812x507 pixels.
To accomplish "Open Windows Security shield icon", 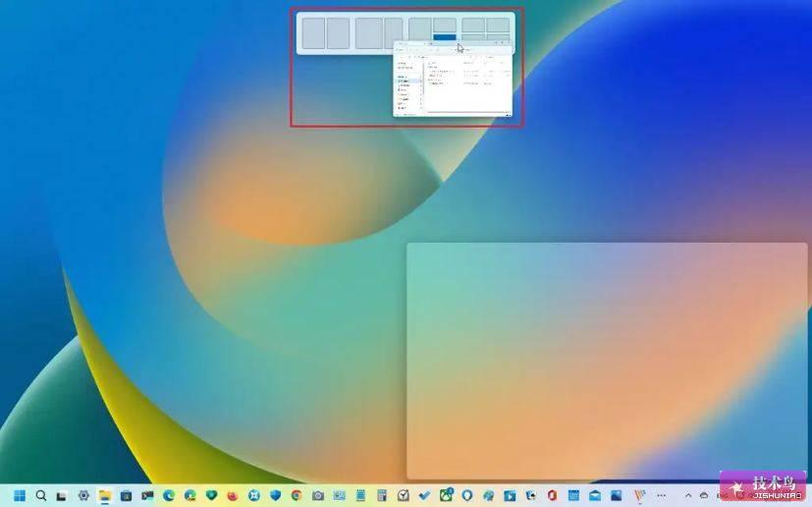I will tap(275, 495).
